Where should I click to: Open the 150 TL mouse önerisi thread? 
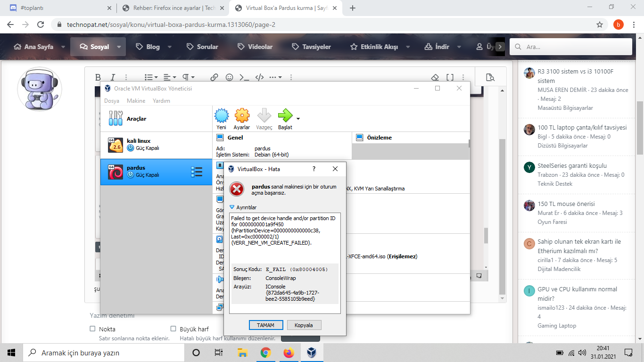point(566,204)
